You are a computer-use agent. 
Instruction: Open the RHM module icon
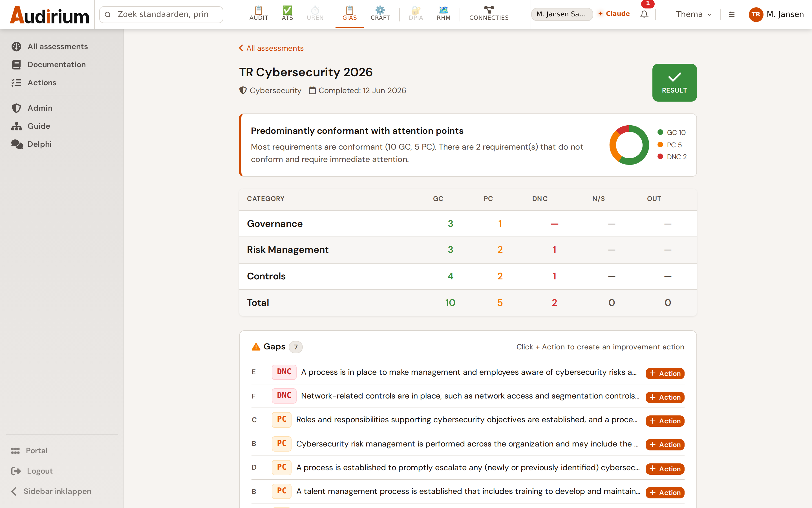[x=443, y=14]
